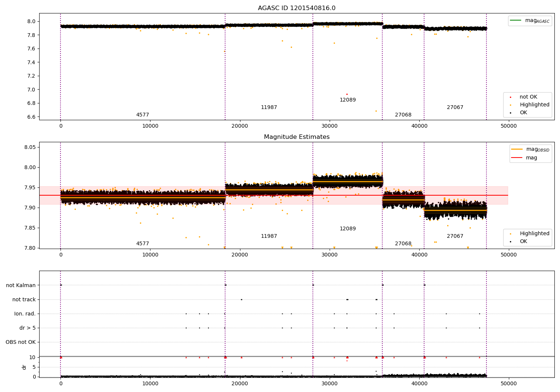This screenshot has width=560, height=392.
Task: Click the rotated 'dr' y-axis label
Action: point(24,367)
